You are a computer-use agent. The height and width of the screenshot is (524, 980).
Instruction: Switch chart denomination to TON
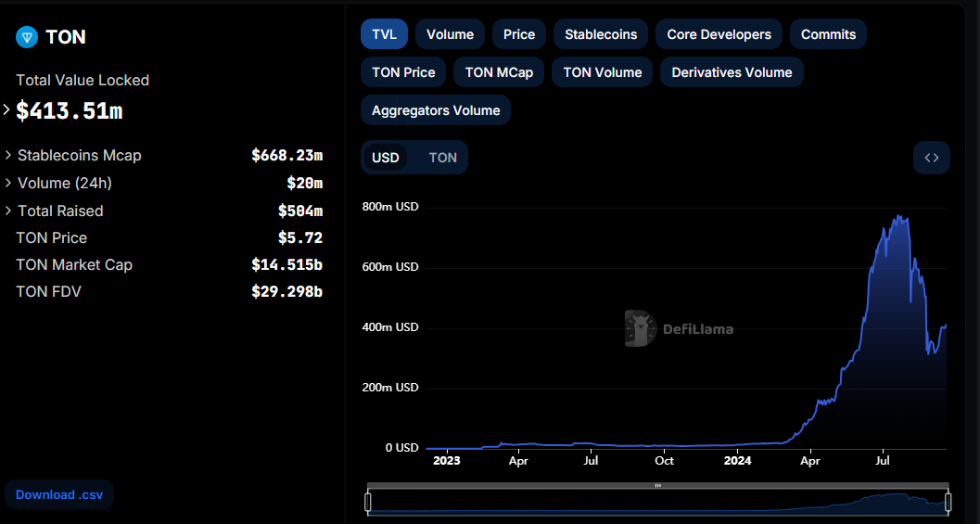tap(442, 158)
